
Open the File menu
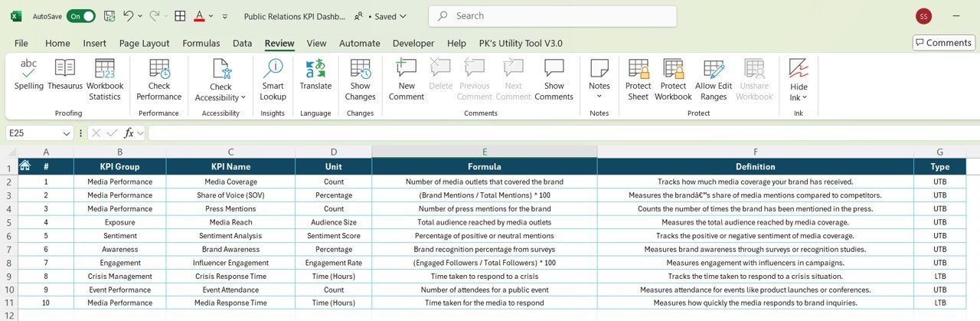pos(21,44)
